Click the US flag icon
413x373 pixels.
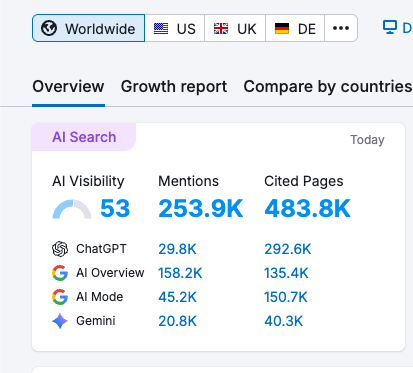pyautogui.click(x=161, y=28)
